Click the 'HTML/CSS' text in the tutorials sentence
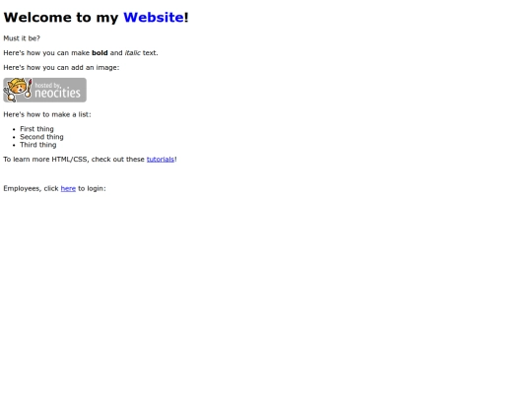The image size is (532, 399). pyautogui.click(x=70, y=160)
